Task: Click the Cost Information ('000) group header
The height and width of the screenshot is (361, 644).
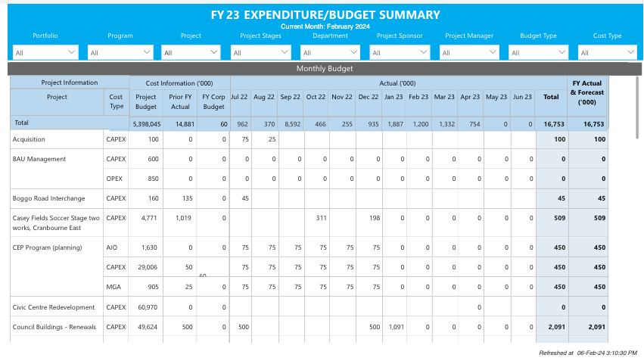Action: pyautogui.click(x=179, y=83)
